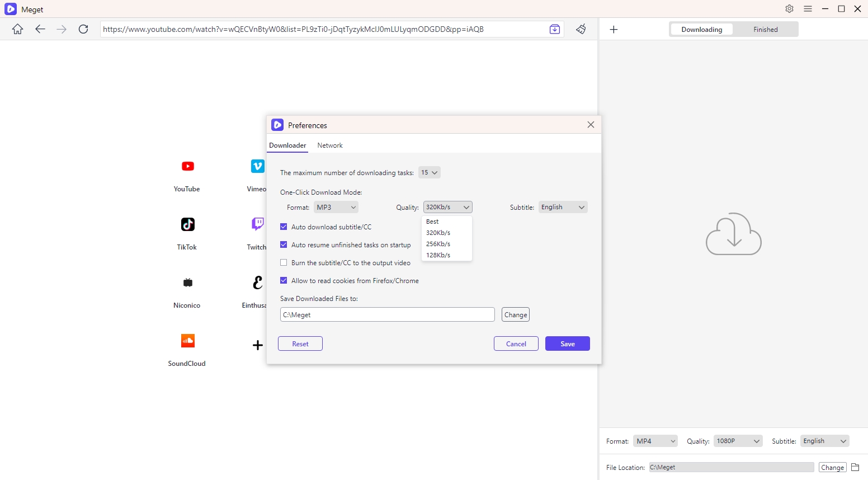
Task: Select 320Kb/s from quality list
Action: point(447,233)
